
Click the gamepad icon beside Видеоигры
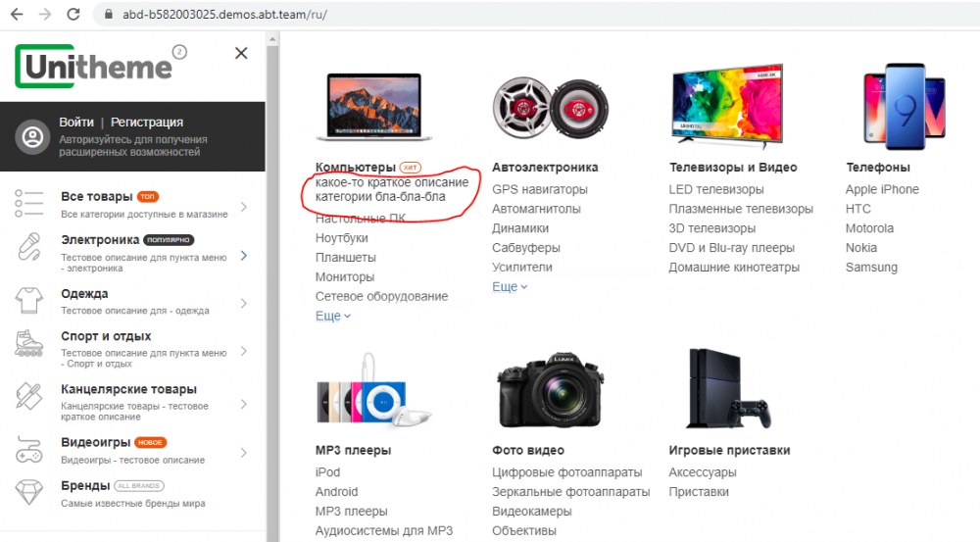[x=30, y=450]
